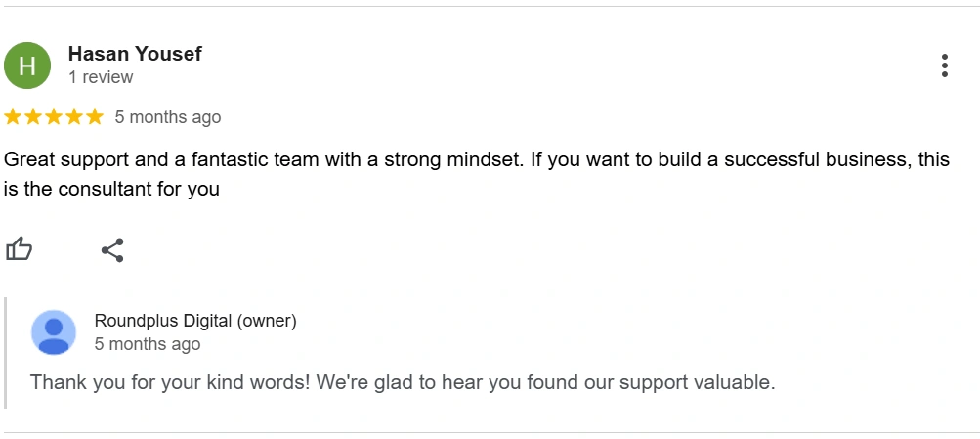Click the fourth gold rating star

[x=74, y=117]
